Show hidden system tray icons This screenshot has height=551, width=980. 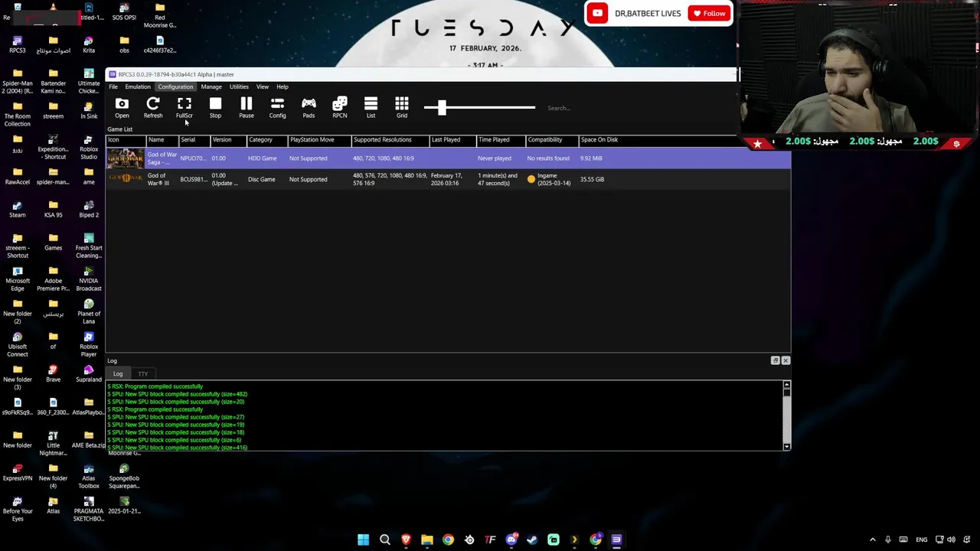pos(872,540)
